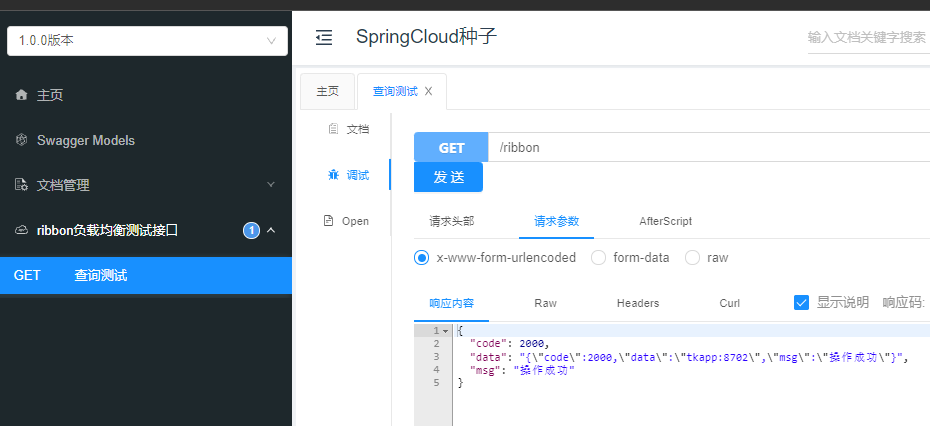Click the SpringCloud种子 title

[x=426, y=37]
